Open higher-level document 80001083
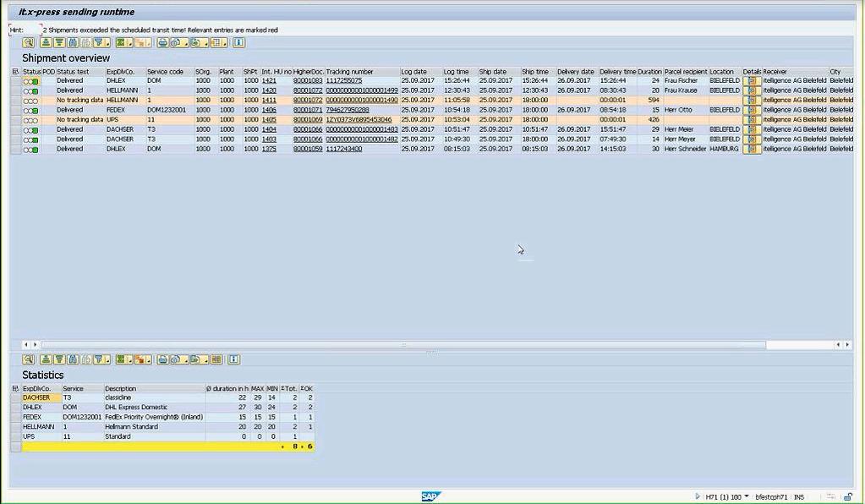The width and height of the screenshot is (865, 504). pos(308,80)
